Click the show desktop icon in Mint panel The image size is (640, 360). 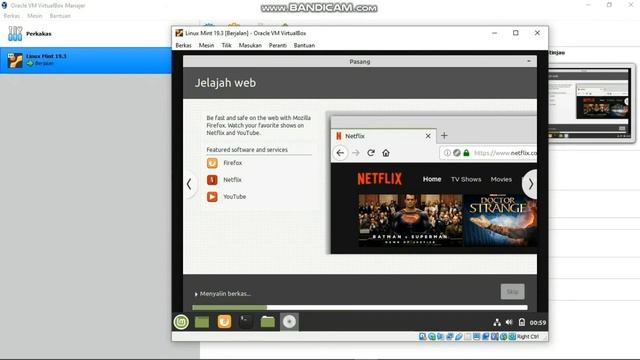pos(202,322)
